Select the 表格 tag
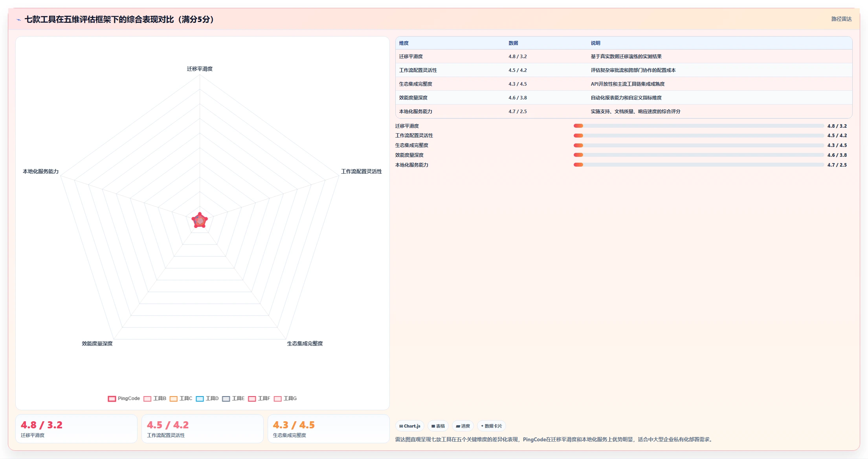 (438, 426)
